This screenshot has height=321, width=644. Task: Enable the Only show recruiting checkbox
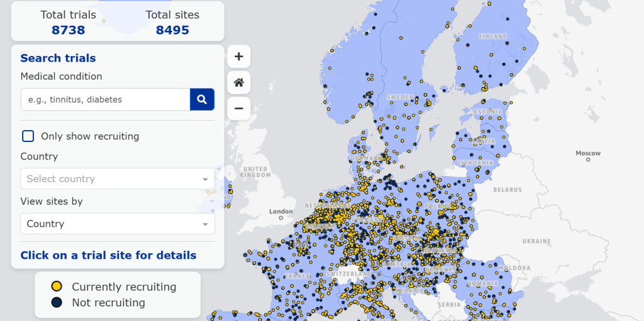pyautogui.click(x=28, y=136)
